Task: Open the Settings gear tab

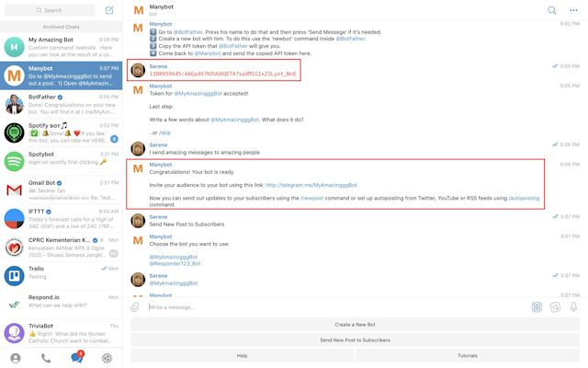Action: coord(107,358)
